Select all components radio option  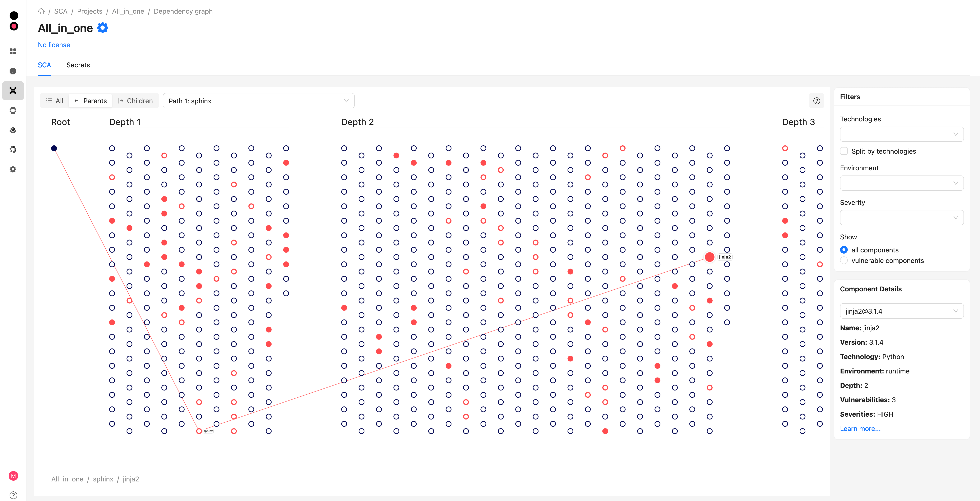click(x=844, y=250)
